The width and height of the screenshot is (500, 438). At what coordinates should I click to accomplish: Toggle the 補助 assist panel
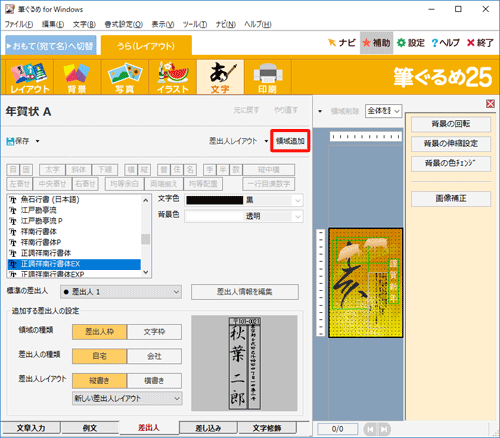376,43
